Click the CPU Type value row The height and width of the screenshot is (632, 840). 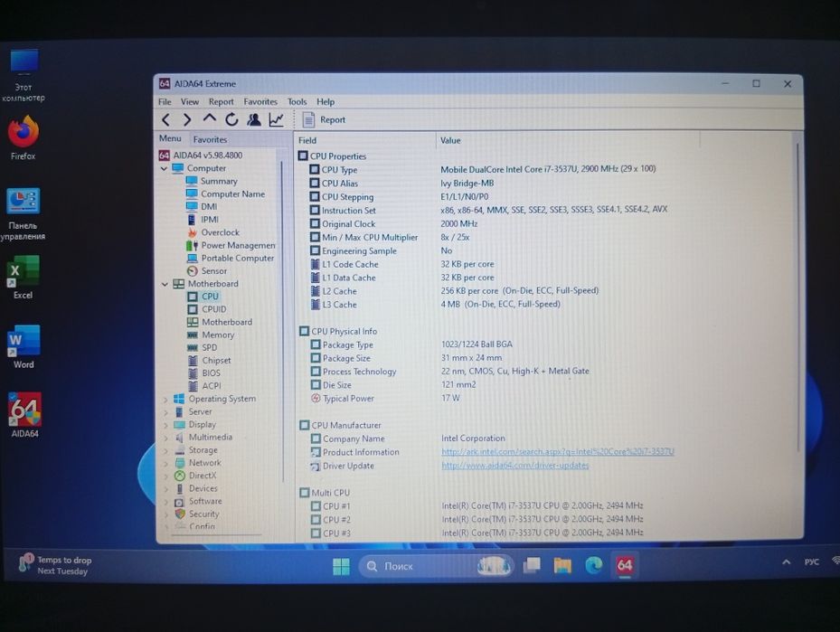546,170
